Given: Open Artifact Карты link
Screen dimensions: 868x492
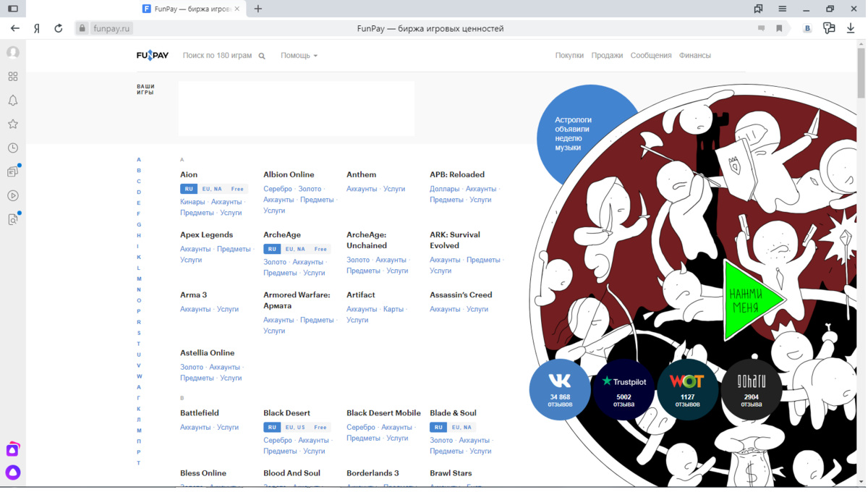Looking at the screenshot, I should click(393, 309).
